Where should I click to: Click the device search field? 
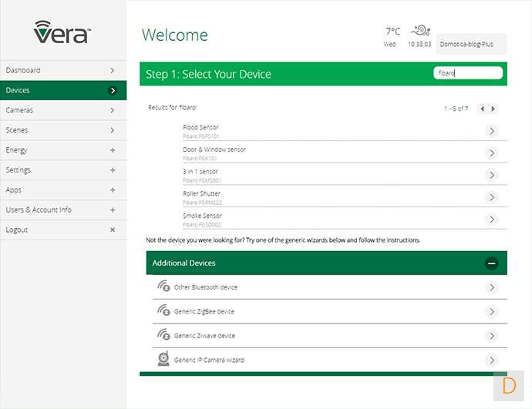[x=468, y=73]
